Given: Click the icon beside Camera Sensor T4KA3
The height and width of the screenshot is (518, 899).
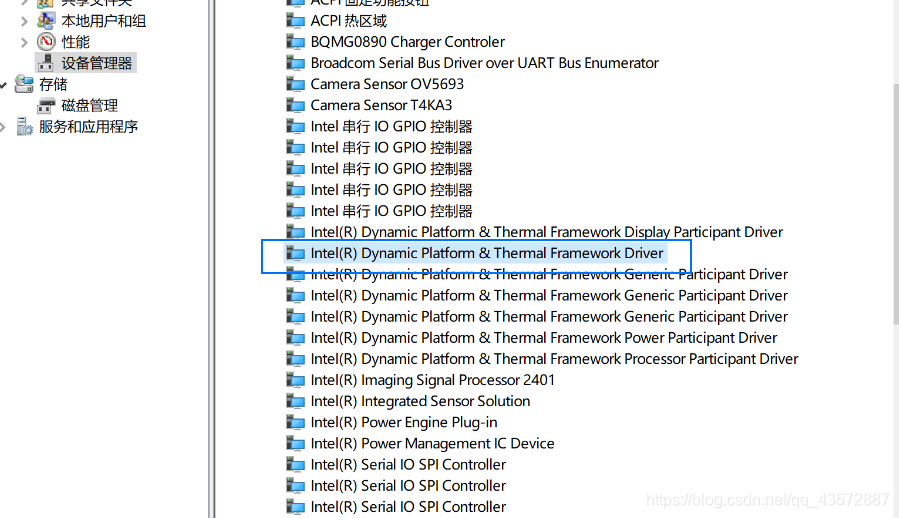Looking at the screenshot, I should [295, 106].
